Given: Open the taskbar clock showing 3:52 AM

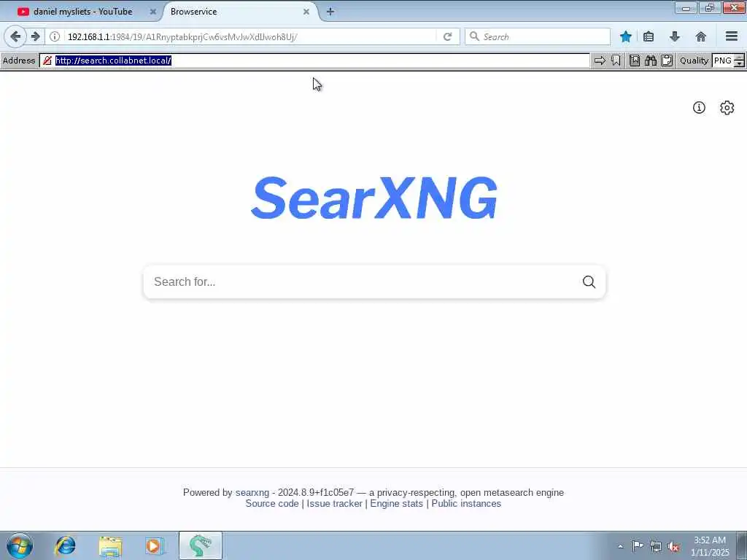Looking at the screenshot, I should coord(710,546).
